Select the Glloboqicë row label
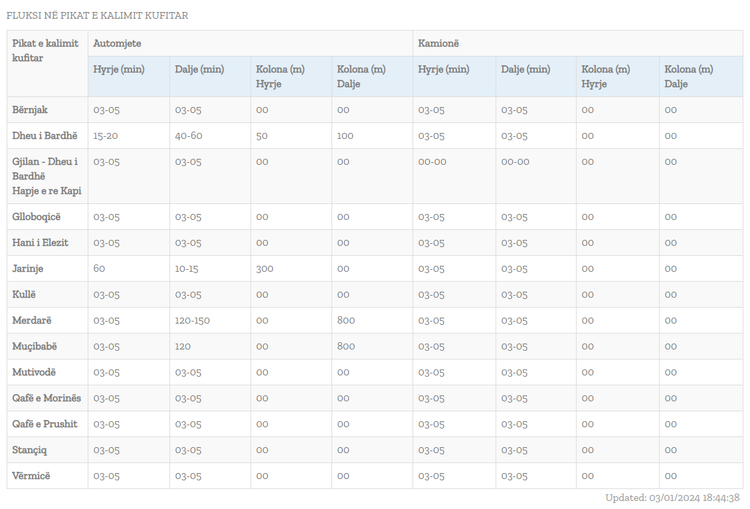The width and height of the screenshot is (750, 509). click(36, 217)
